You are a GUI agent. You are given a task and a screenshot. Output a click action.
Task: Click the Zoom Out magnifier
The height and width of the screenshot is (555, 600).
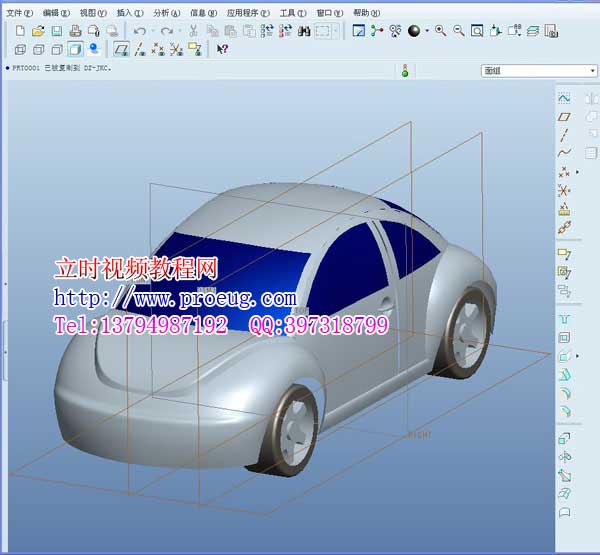click(x=459, y=31)
